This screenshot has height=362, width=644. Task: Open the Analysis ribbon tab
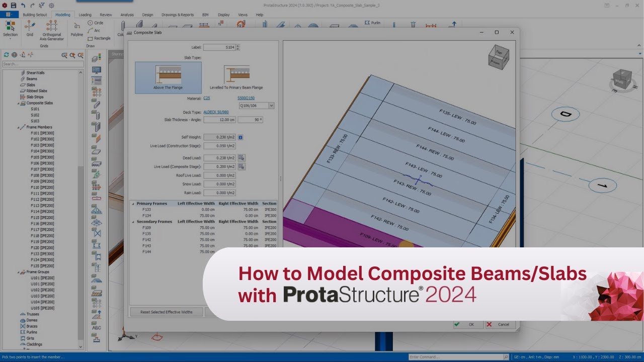pos(127,15)
